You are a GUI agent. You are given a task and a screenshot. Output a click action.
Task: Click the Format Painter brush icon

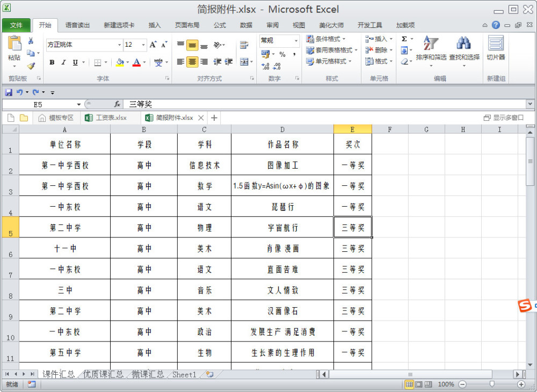[x=31, y=66]
